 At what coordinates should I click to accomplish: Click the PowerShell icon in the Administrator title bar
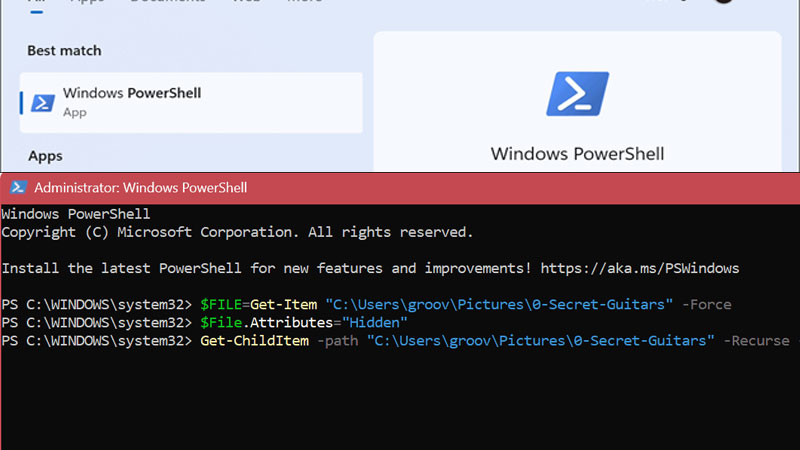click(x=18, y=188)
